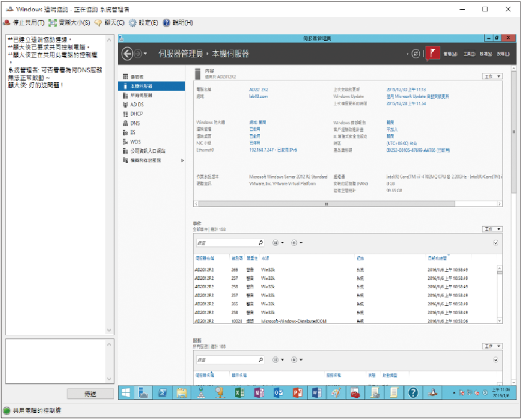Launch Excel from the taskbar
522x420 pixels.
pyautogui.click(x=240, y=393)
